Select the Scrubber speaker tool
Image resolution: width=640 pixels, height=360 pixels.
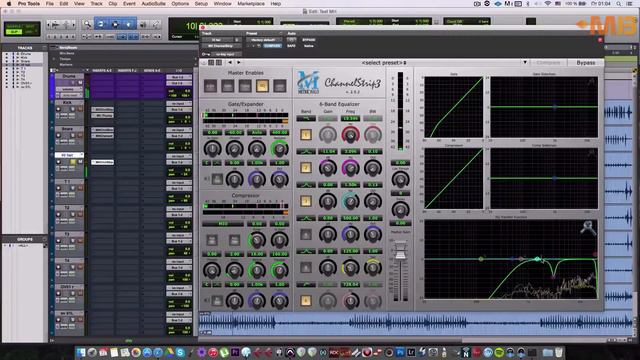143,24
